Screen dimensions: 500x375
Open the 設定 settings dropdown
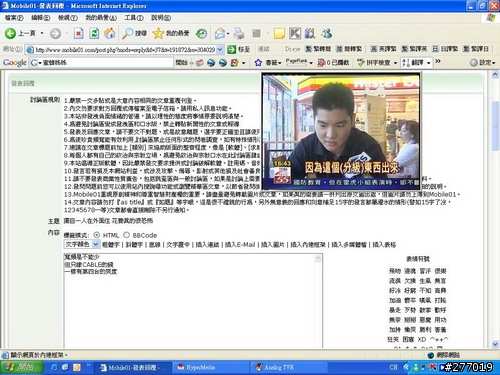click(x=483, y=62)
